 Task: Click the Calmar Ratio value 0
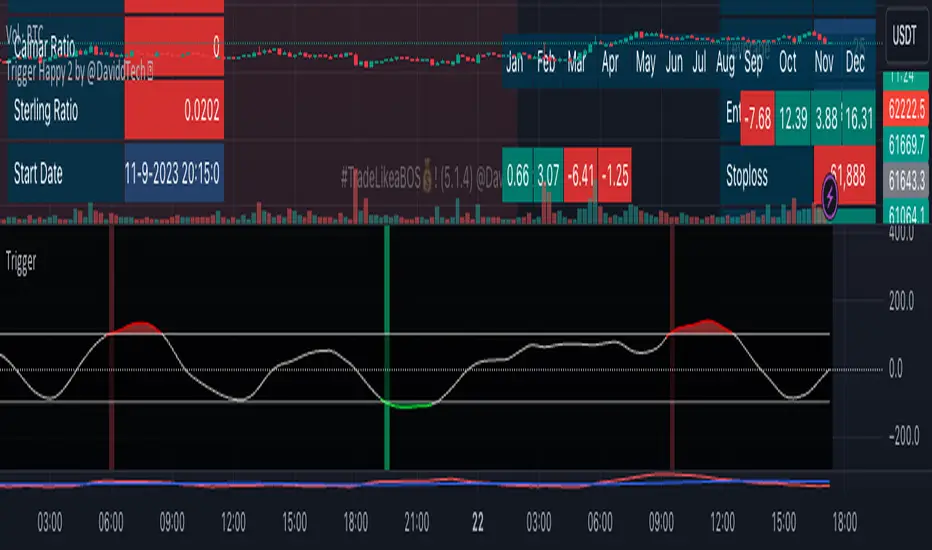point(174,46)
